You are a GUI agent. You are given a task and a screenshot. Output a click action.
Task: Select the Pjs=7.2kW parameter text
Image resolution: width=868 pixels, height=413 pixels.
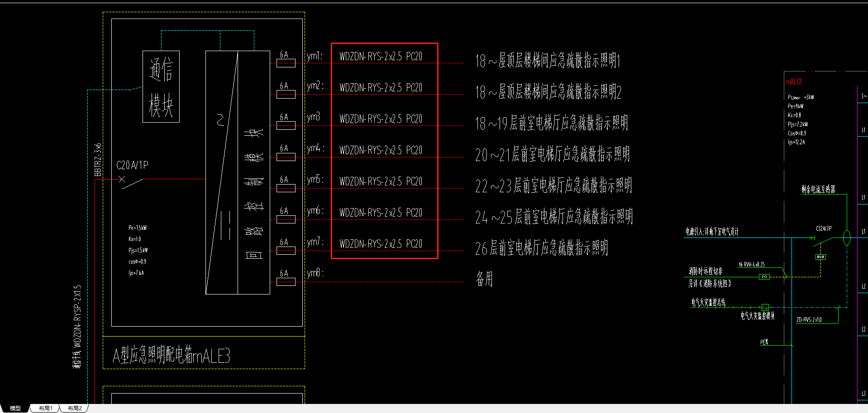(x=798, y=124)
